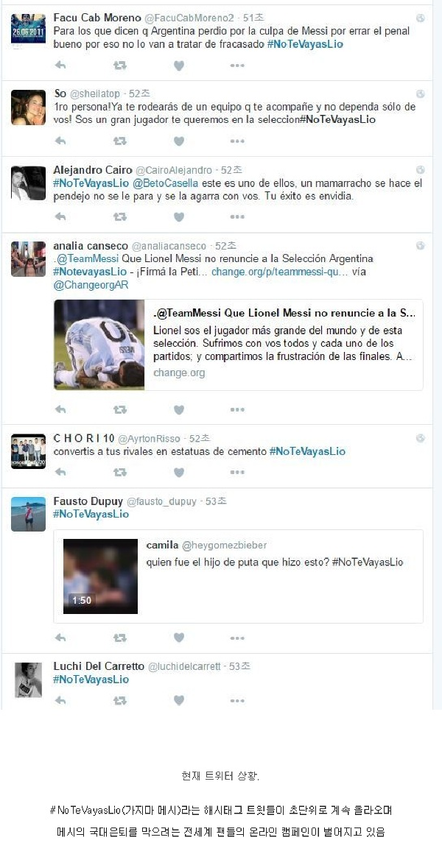Retweet the tweet from @sheilatop
Image resolution: width=442 pixels, height=868 pixels.
point(119,141)
